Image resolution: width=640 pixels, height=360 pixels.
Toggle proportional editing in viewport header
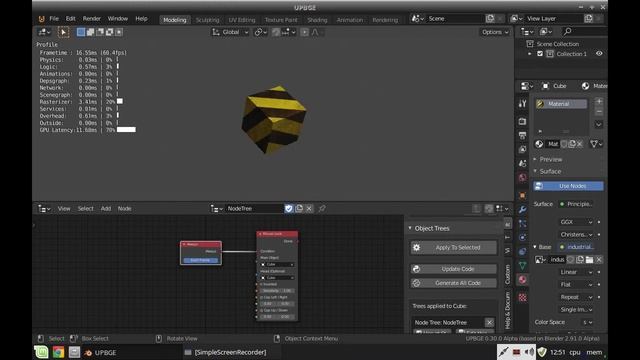pyautogui.click(x=304, y=32)
